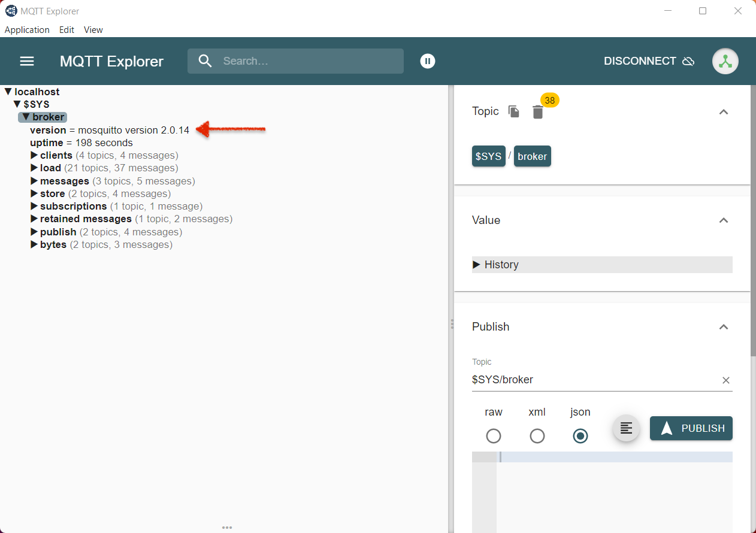Expand the bytes topic node
Screen dimensions: 756x533
pyautogui.click(x=34, y=244)
